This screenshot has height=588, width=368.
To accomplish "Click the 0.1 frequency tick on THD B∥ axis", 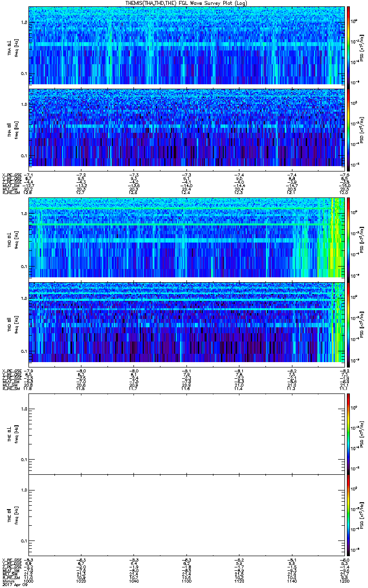I will [x=24, y=351].
